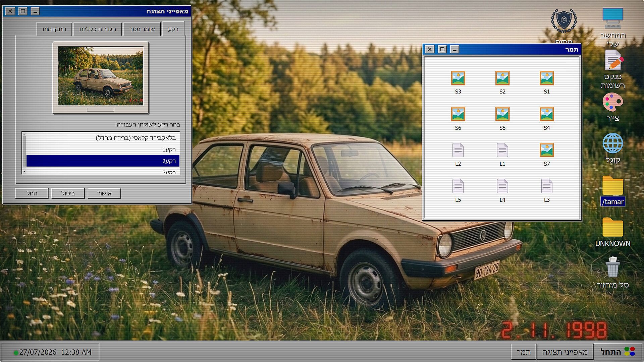Choose the partially visible רקע3 entry

coord(103,171)
